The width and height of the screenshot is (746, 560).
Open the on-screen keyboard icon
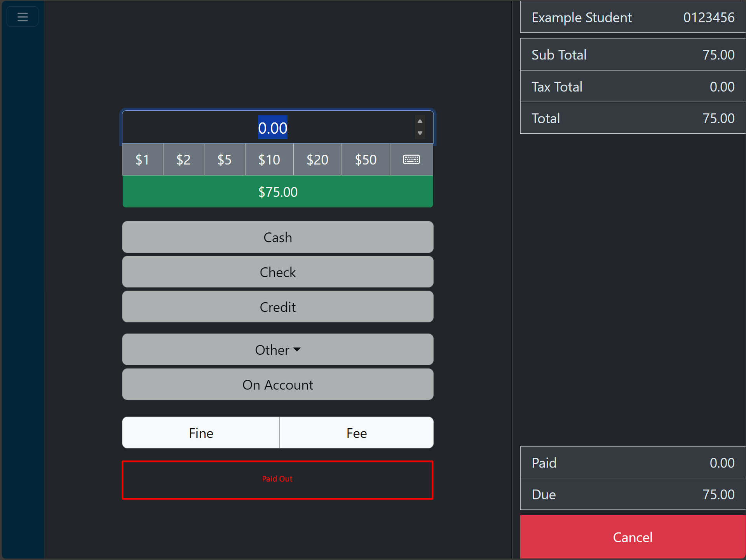[411, 160]
